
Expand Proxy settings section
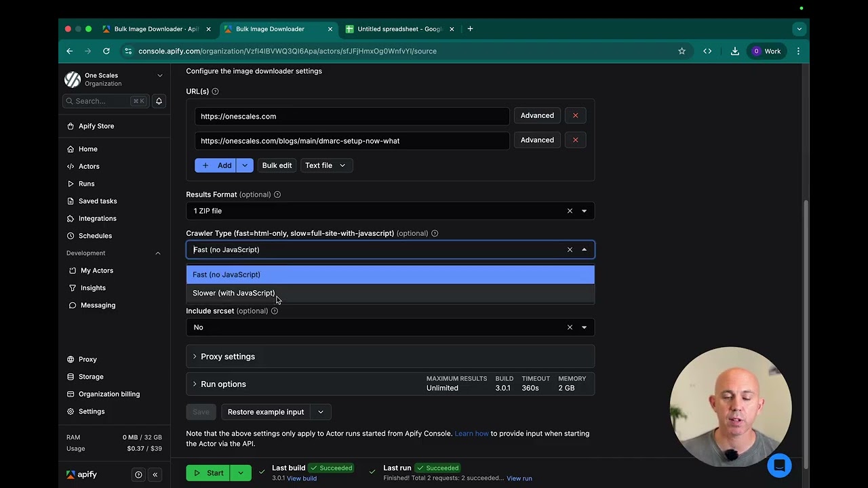click(390, 357)
